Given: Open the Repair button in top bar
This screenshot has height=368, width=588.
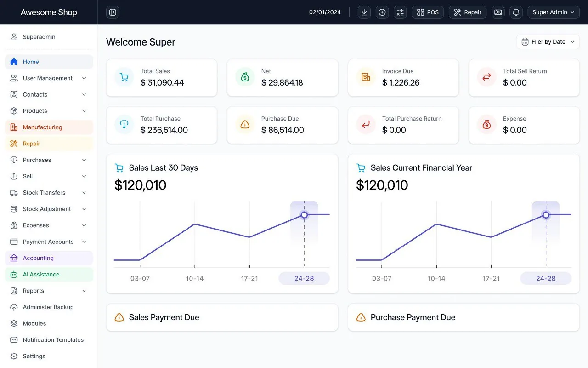Looking at the screenshot, I should tap(468, 12).
